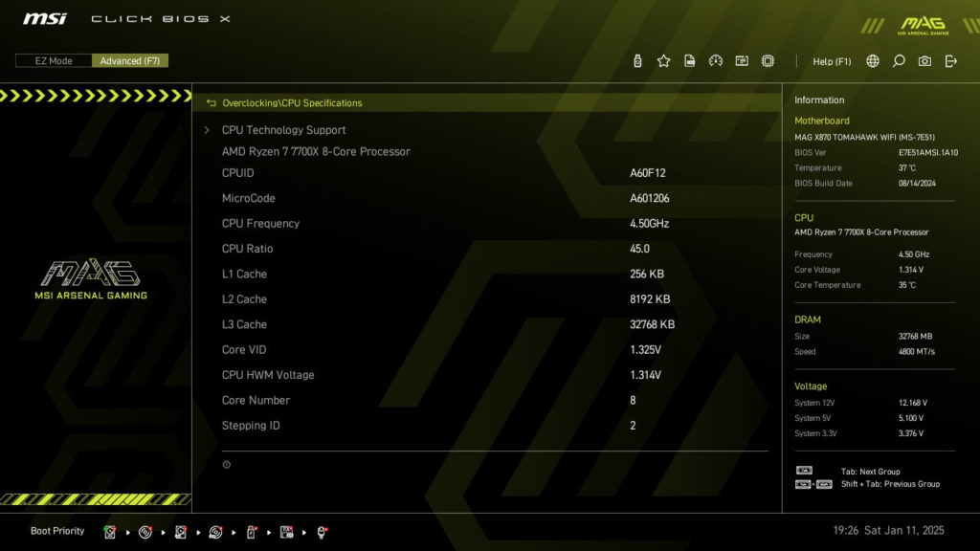Image resolution: width=980 pixels, height=551 pixels.
Task: Click the CPU chip icon in toolbar
Action: pos(768,60)
